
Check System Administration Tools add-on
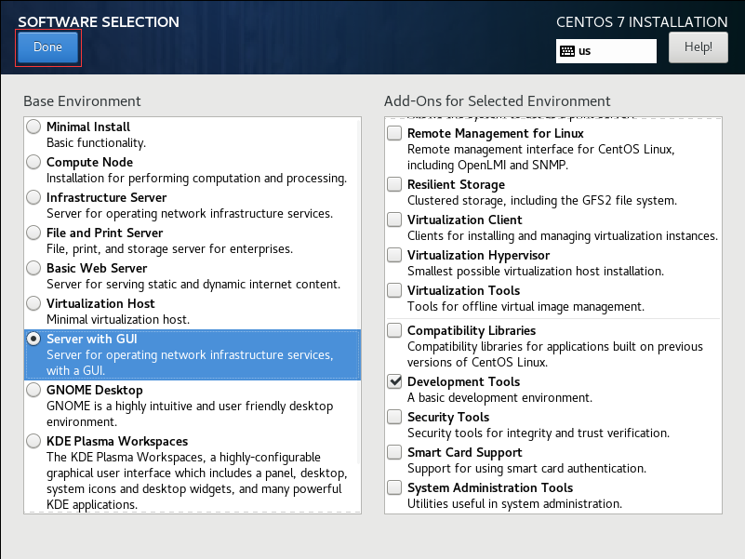point(394,487)
